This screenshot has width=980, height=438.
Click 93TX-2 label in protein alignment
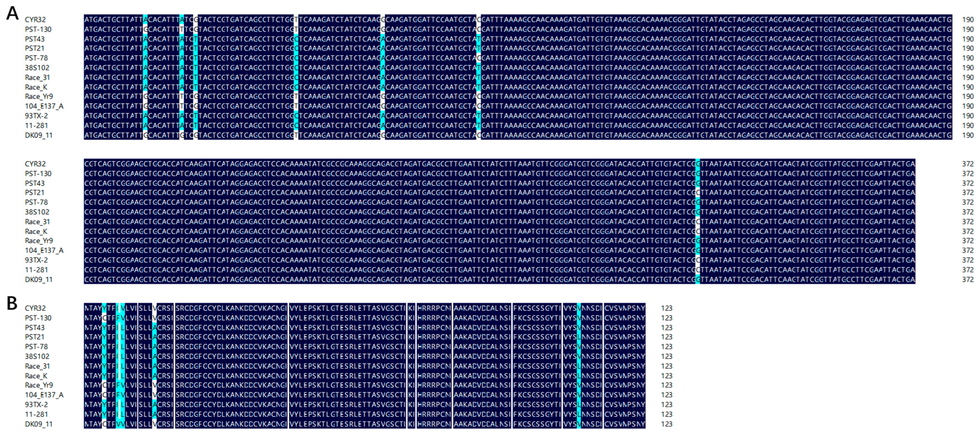36,405
